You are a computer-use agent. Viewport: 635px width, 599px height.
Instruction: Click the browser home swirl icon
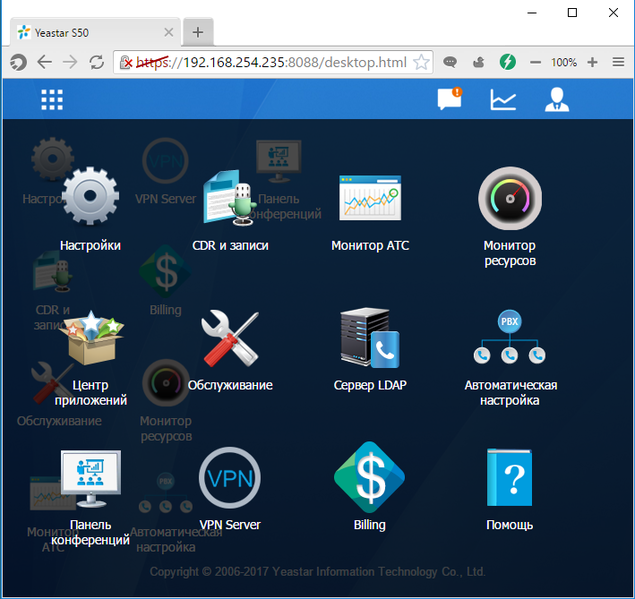(x=18, y=62)
